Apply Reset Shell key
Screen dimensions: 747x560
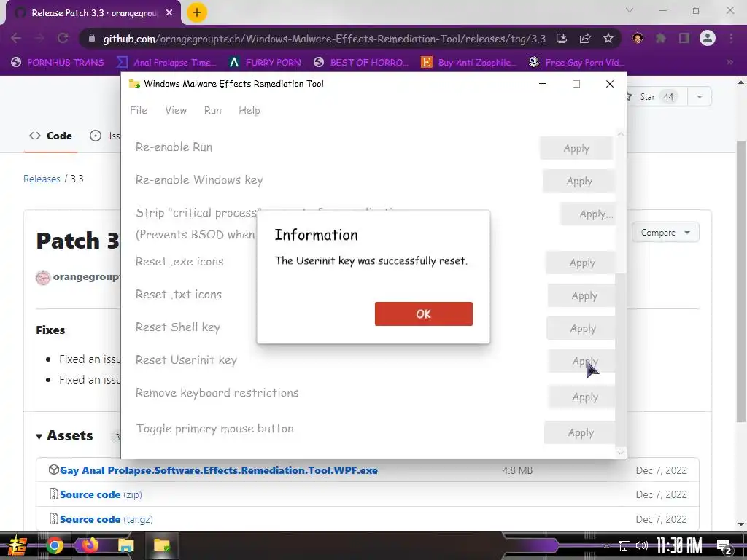click(581, 329)
